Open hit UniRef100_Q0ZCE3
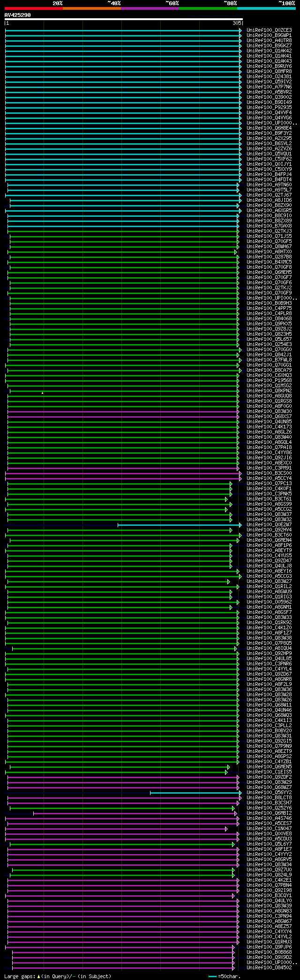Viewport: 300px width, 980px height. [269, 30]
